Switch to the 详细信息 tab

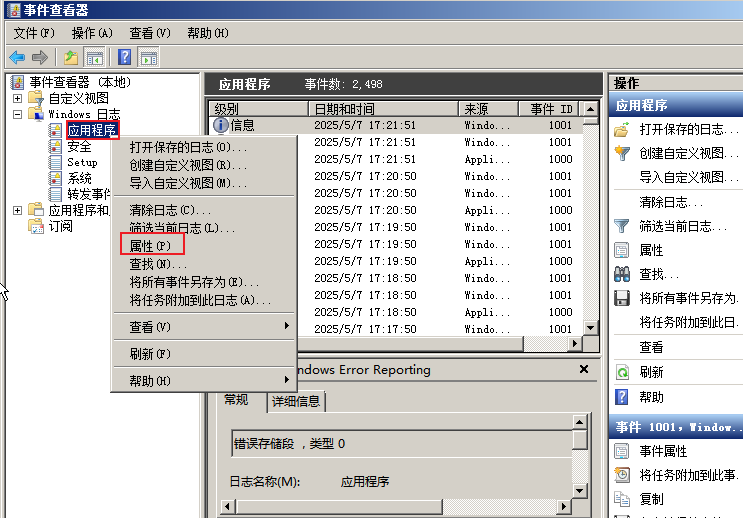(296, 401)
